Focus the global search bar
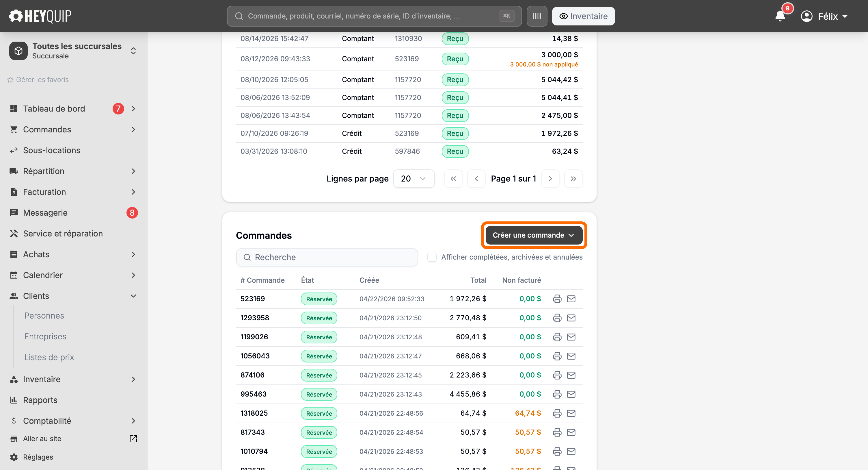The width and height of the screenshot is (868, 470). [374, 16]
